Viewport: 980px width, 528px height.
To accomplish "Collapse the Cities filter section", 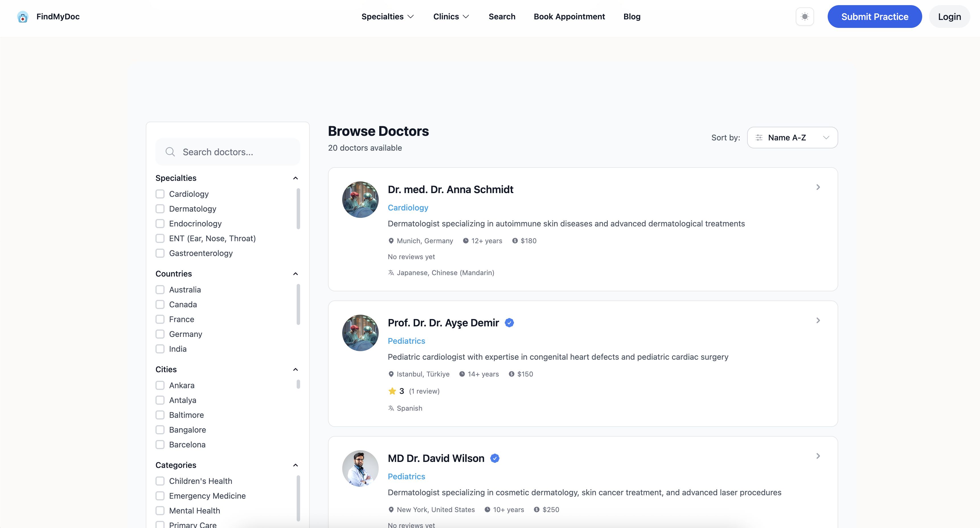I will pyautogui.click(x=295, y=369).
